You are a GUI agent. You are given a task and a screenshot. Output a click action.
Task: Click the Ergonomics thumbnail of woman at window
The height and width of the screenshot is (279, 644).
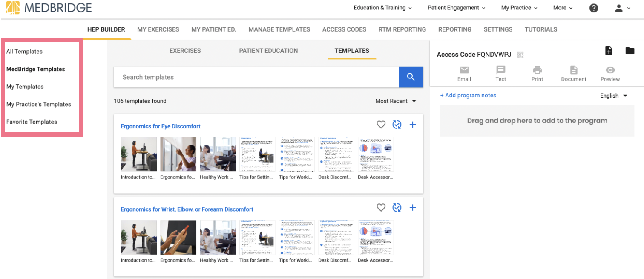click(x=178, y=154)
